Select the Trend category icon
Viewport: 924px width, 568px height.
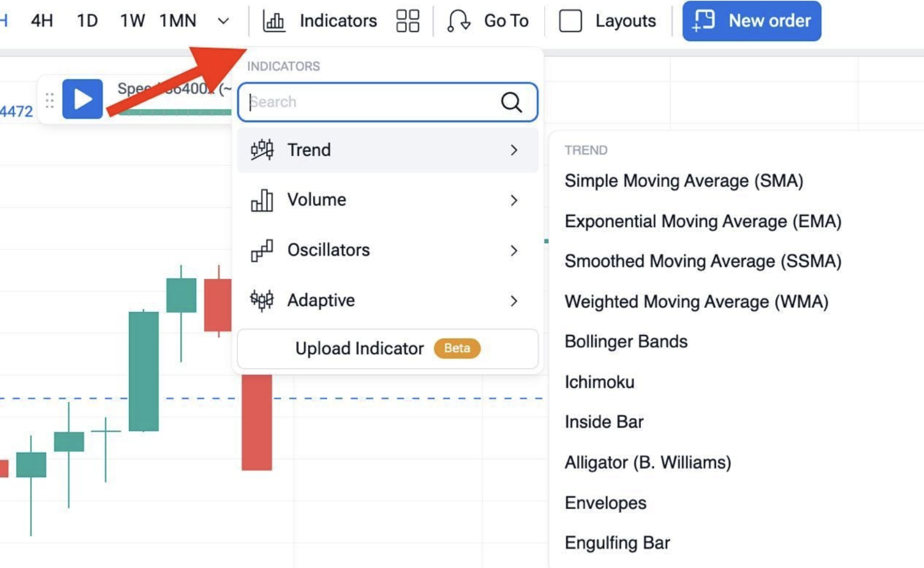[x=262, y=149]
